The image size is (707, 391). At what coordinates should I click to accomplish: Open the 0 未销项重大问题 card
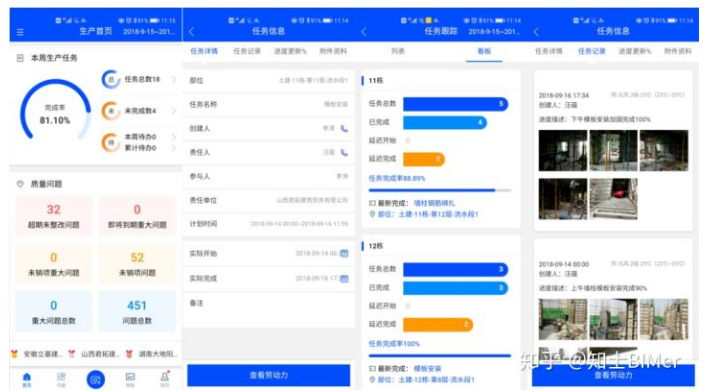[54, 264]
